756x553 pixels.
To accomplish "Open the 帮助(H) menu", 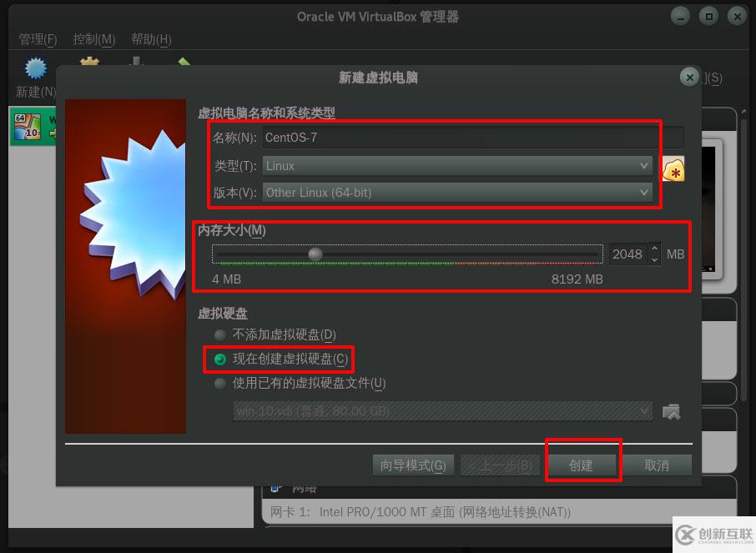I will pos(151,39).
